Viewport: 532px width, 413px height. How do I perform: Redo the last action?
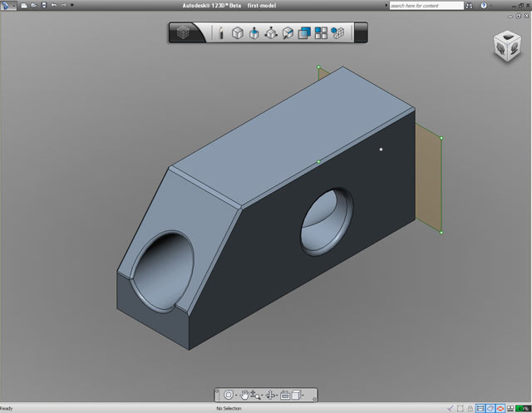[63, 5]
